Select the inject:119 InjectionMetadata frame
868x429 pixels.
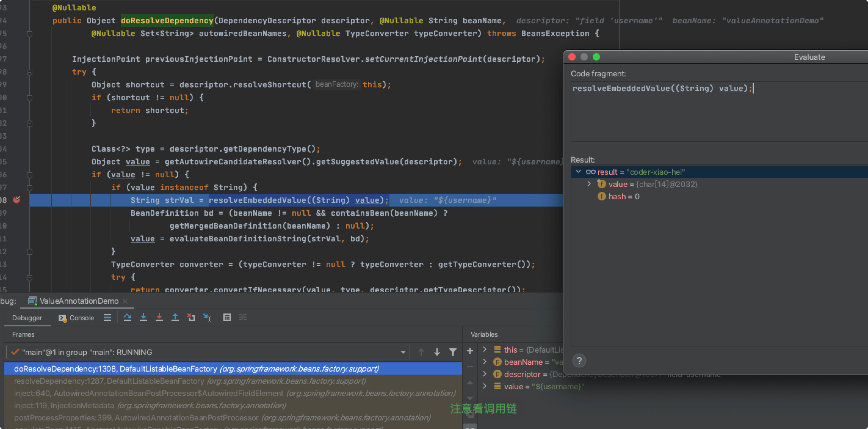click(233, 405)
